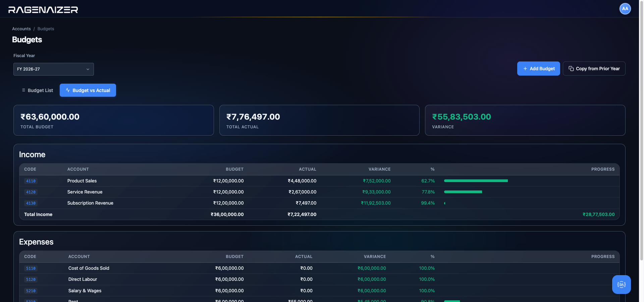
Task: Click Cost of Goods Sold account name
Action: click(89, 268)
